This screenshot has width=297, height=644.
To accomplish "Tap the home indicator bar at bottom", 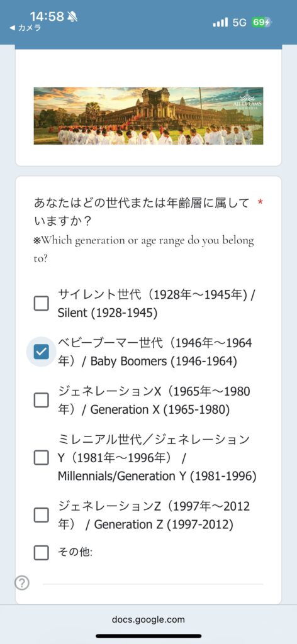I will (148, 636).
